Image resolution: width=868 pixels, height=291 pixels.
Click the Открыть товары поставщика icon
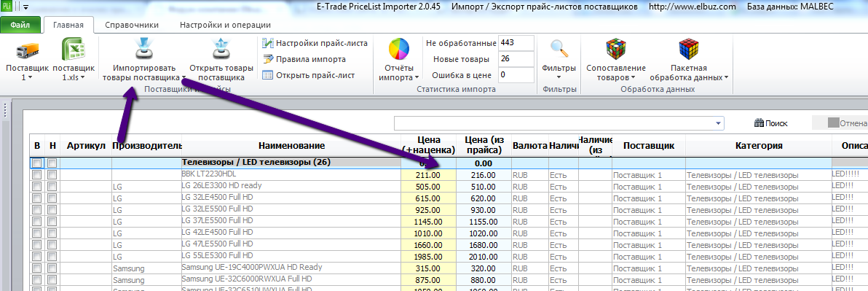(x=221, y=48)
